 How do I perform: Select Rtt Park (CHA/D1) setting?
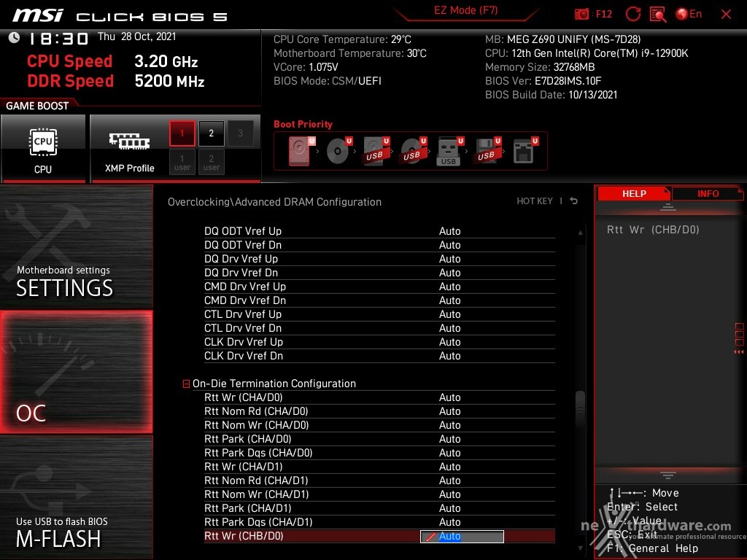point(379,508)
